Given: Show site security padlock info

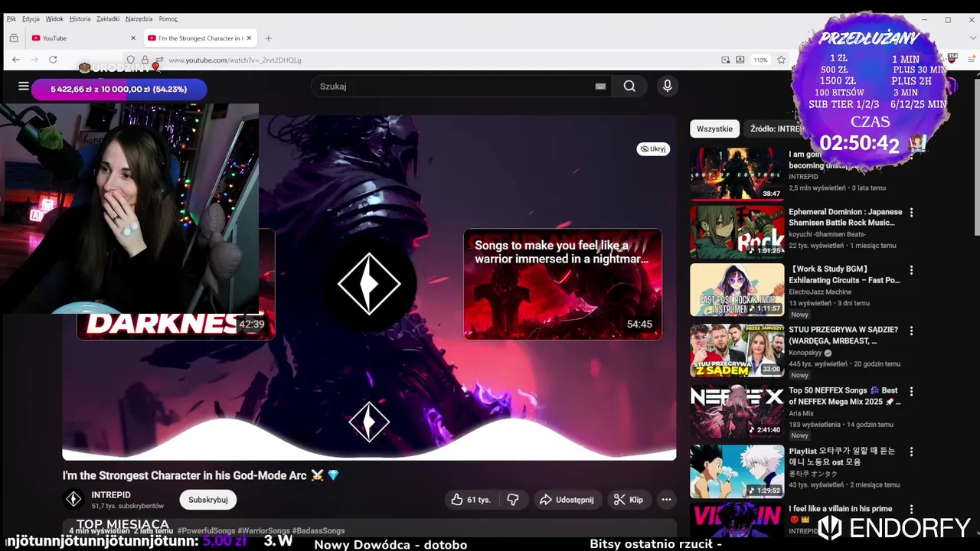Looking at the screenshot, I should click(x=145, y=60).
